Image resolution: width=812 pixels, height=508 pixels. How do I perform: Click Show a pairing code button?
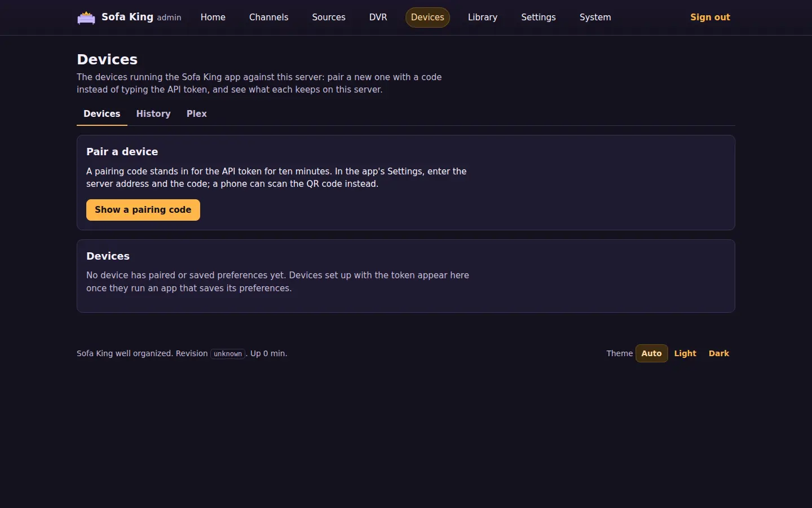(x=143, y=210)
